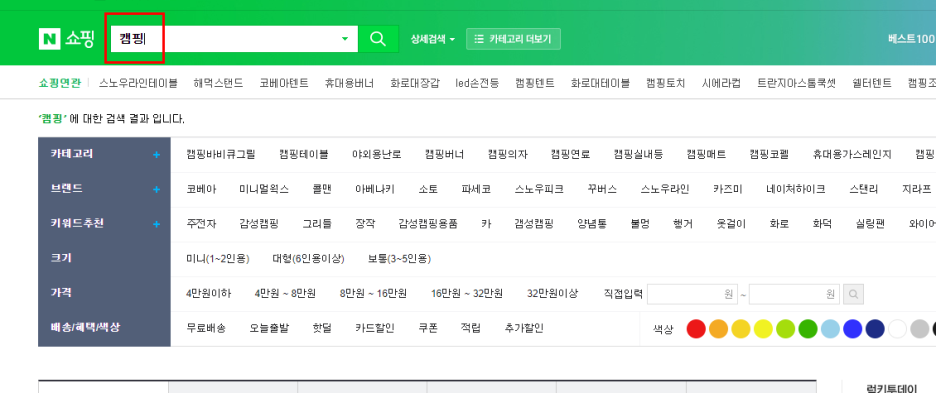Open the search box autocomplete dropdown arrow
This screenshot has height=393, width=936.
tap(344, 39)
